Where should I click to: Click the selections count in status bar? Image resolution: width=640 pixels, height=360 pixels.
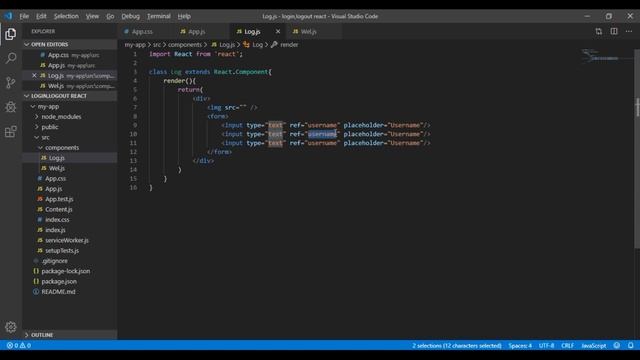click(x=456, y=345)
